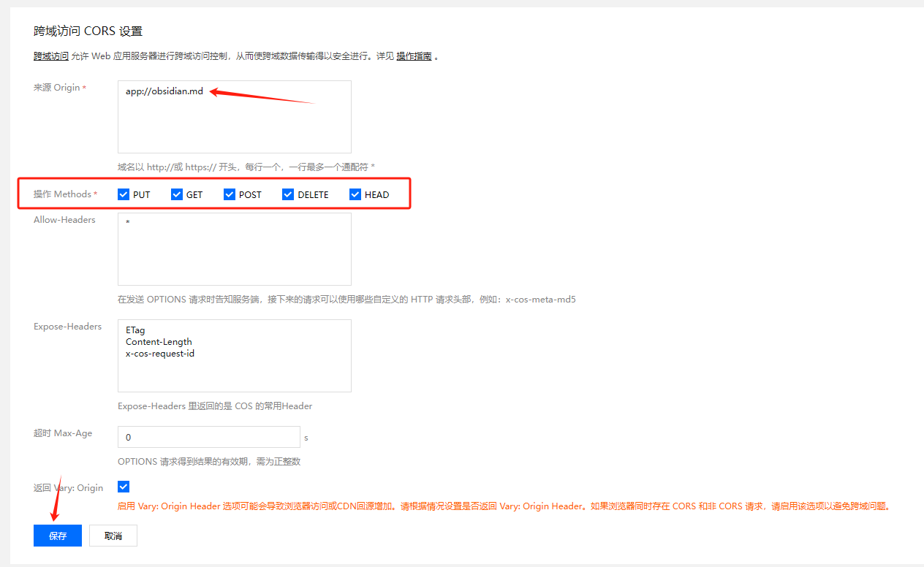
Task: Disable the 返回 Vary: Origin checkbox
Action: [124, 486]
